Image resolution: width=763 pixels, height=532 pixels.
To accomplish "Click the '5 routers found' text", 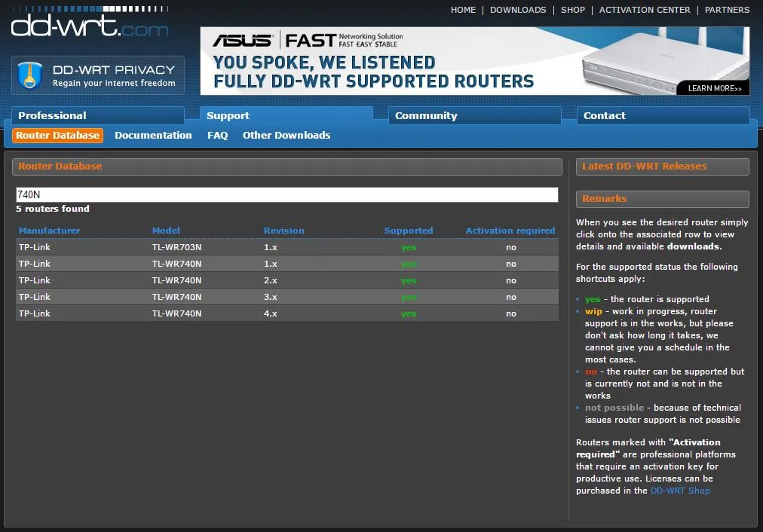I will tap(53, 209).
